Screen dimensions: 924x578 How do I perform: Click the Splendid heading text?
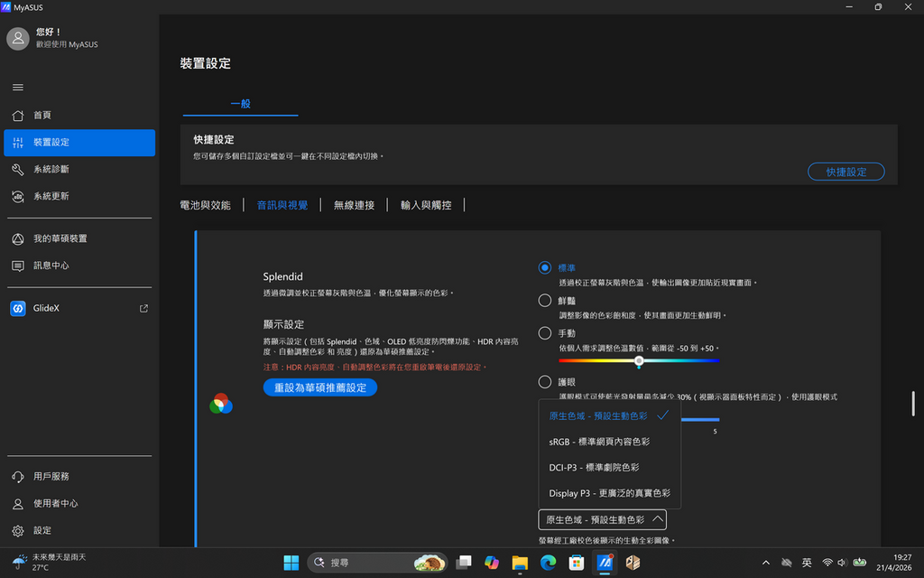tap(282, 276)
